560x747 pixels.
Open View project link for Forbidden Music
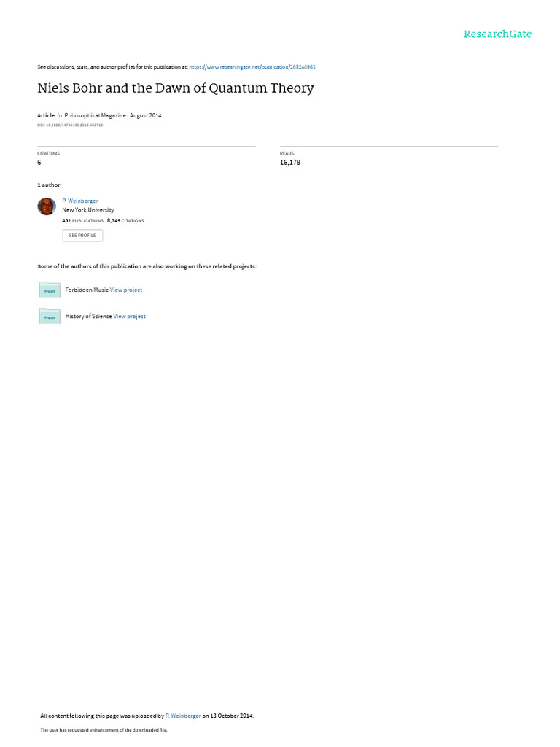[x=125, y=290]
